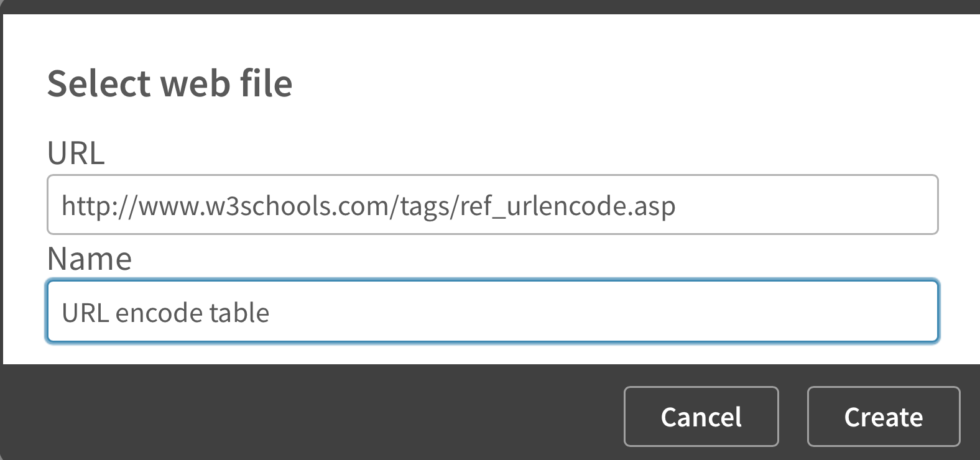This screenshot has width=980, height=460.
Task: Click the URL field label
Action: pyautogui.click(x=76, y=153)
